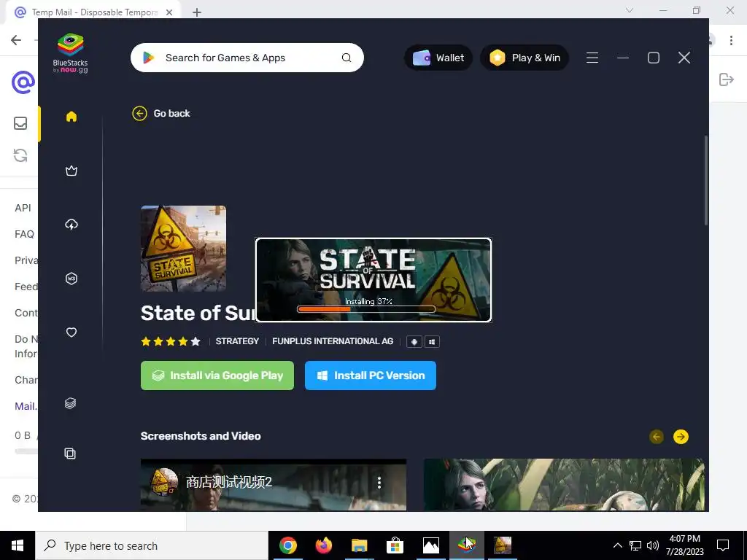The image size is (747, 560).
Task: Click Temp Mail logout icon
Action: [x=726, y=79]
